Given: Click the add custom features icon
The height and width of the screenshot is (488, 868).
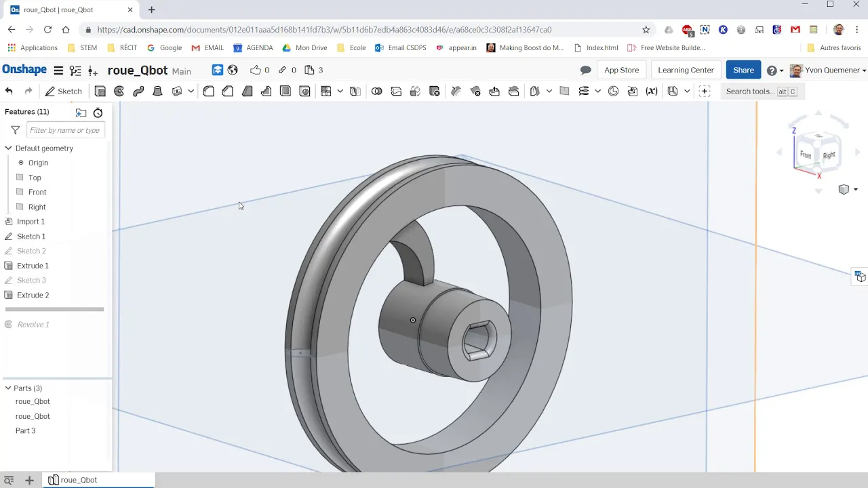Looking at the screenshot, I should coord(705,91).
